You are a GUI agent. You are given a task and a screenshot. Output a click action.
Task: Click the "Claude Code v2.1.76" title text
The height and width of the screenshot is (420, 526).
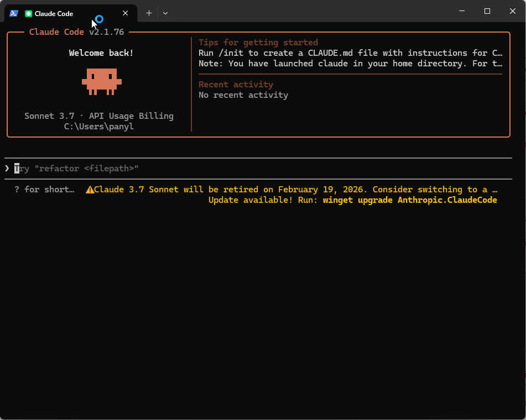click(x=76, y=32)
